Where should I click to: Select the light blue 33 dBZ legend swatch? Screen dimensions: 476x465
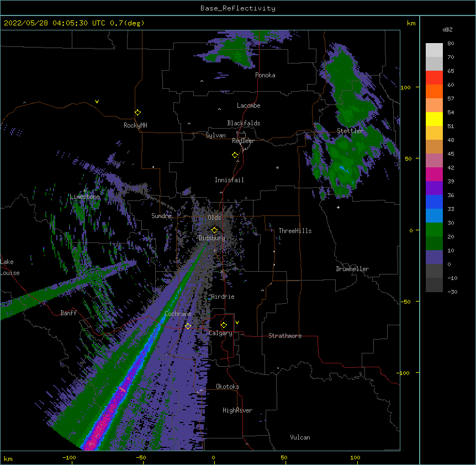[434, 216]
